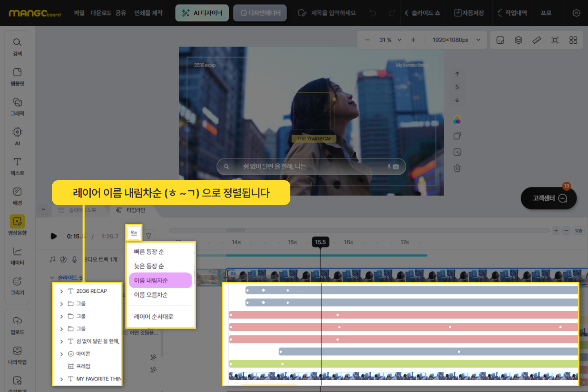Collapse the 슬라이드 5 layer group
588x392 pixels.
click(52, 278)
